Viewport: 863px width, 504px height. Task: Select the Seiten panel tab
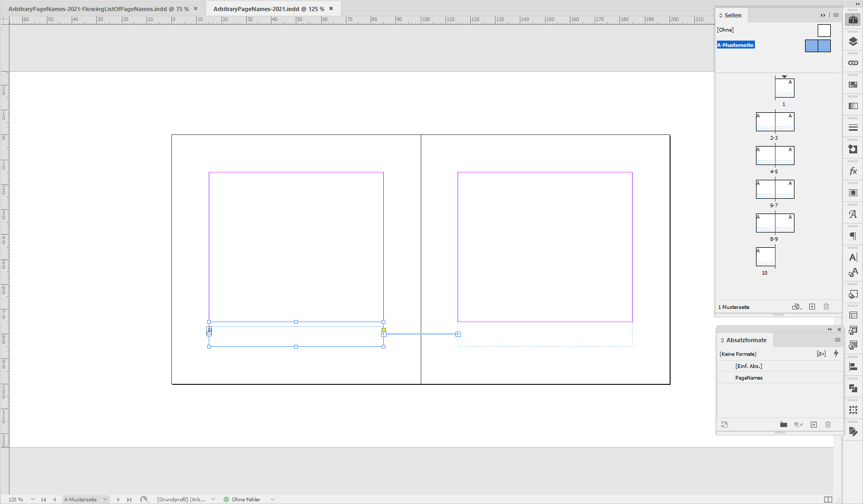point(733,15)
